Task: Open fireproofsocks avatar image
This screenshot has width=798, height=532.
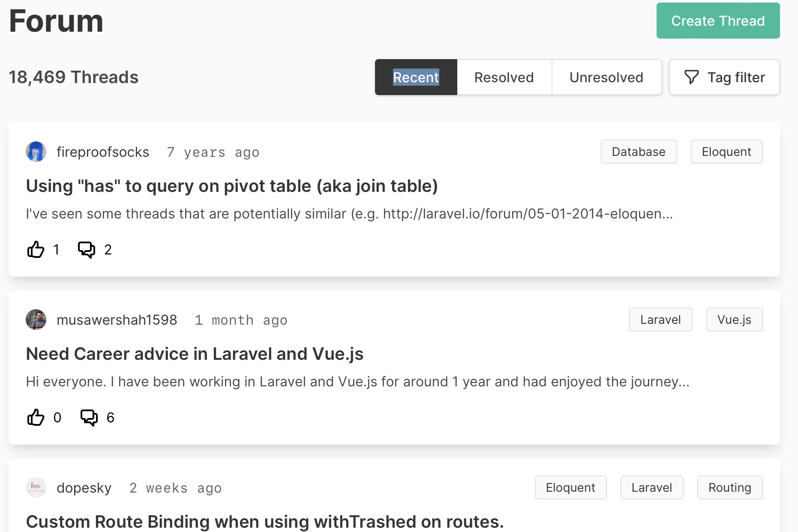Action: pos(36,152)
